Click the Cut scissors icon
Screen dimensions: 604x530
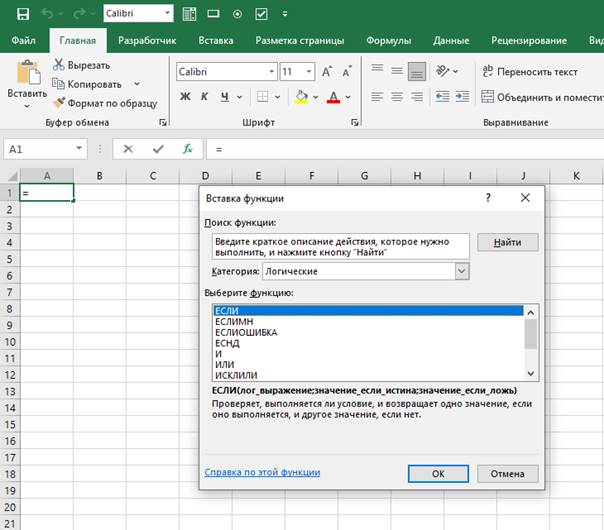pyautogui.click(x=59, y=65)
